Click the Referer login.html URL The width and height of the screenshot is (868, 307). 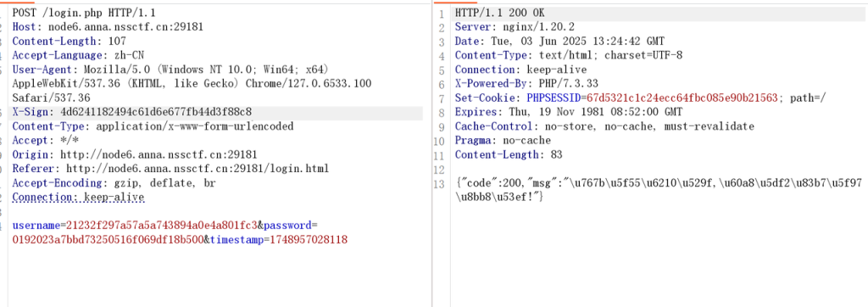pos(198,169)
